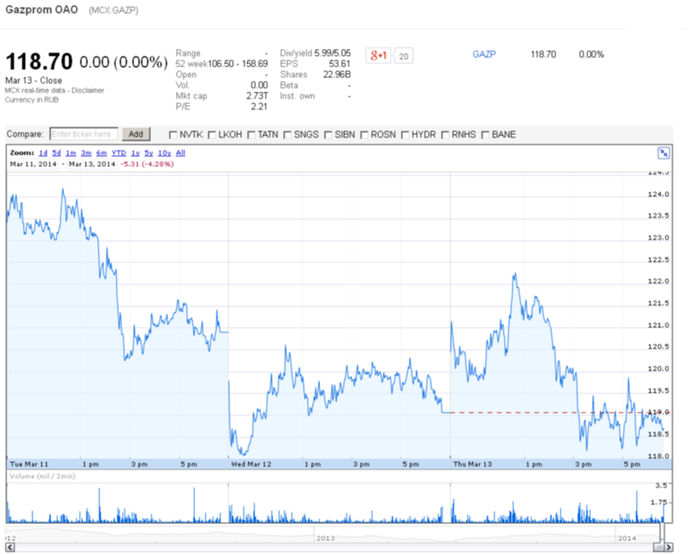Click the (MCX:GAZP) ticker label
The width and height of the screenshot is (688, 554).
[114, 11]
